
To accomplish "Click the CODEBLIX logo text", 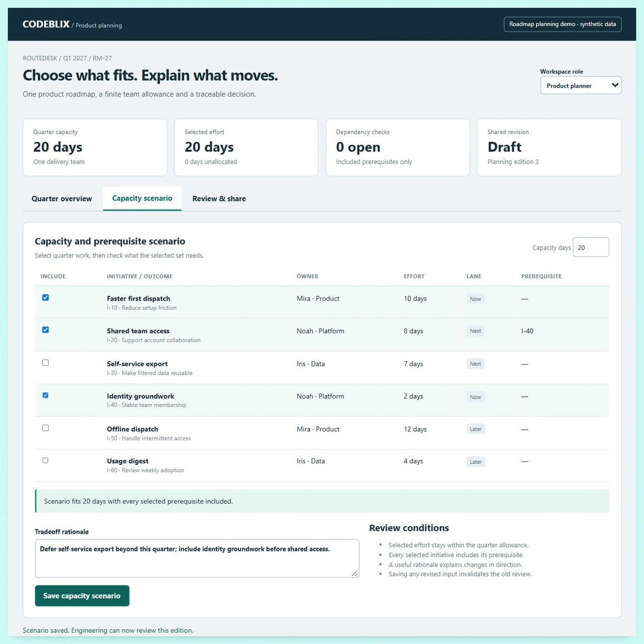I will click(46, 24).
